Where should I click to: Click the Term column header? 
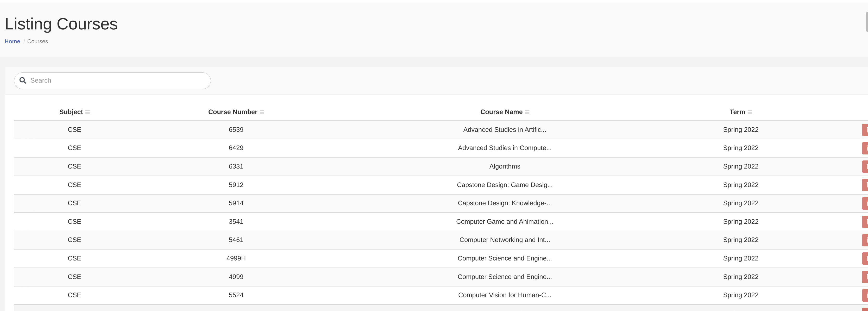[x=737, y=112]
